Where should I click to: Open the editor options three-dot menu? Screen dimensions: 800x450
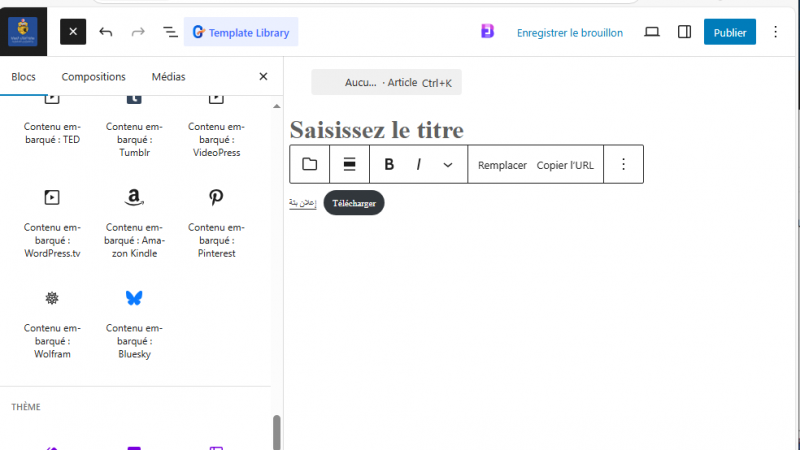tap(775, 32)
